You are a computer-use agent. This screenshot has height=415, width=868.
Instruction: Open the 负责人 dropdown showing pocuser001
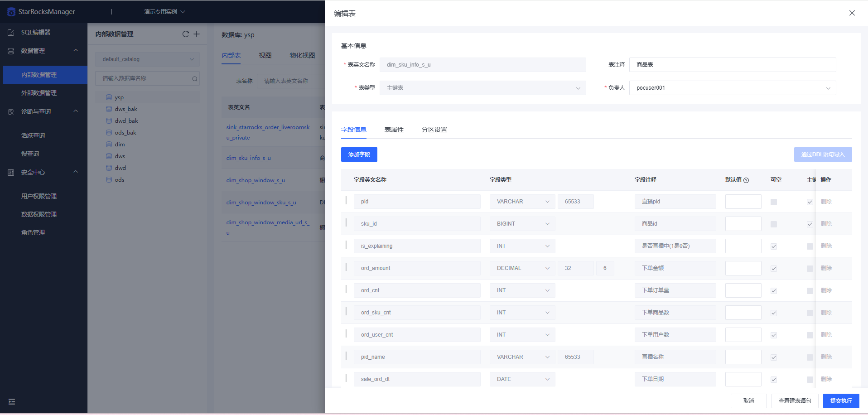[x=732, y=87]
